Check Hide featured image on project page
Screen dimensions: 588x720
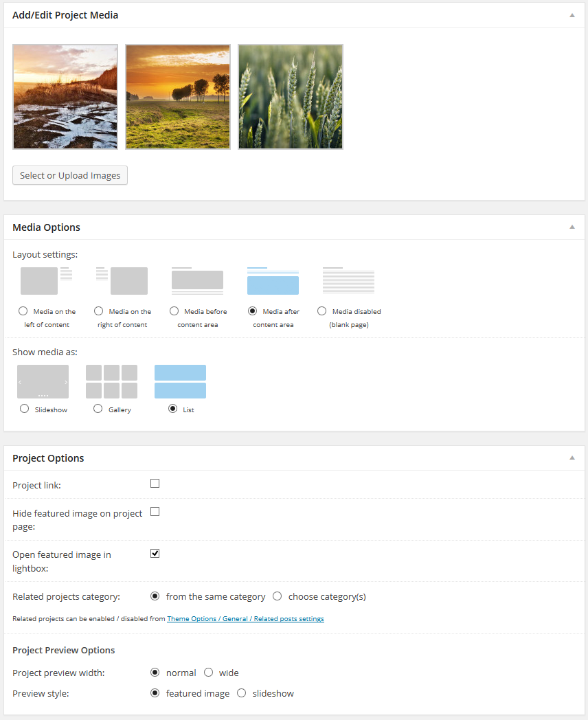tap(155, 512)
